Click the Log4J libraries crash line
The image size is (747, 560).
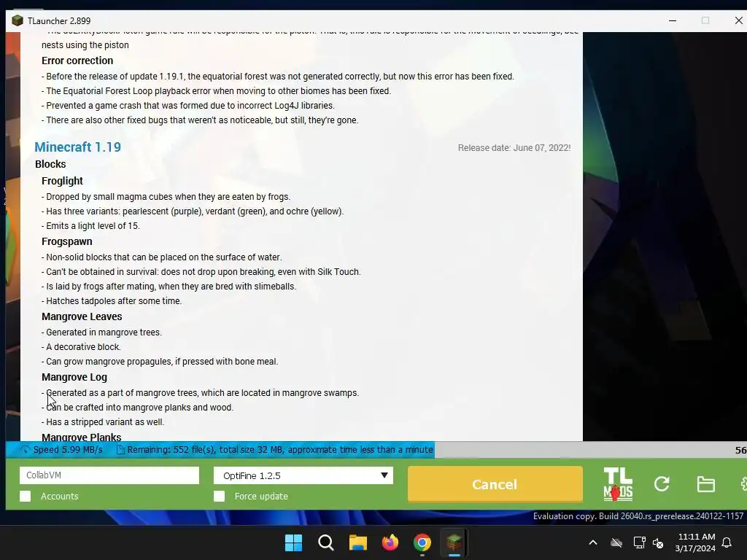187,105
